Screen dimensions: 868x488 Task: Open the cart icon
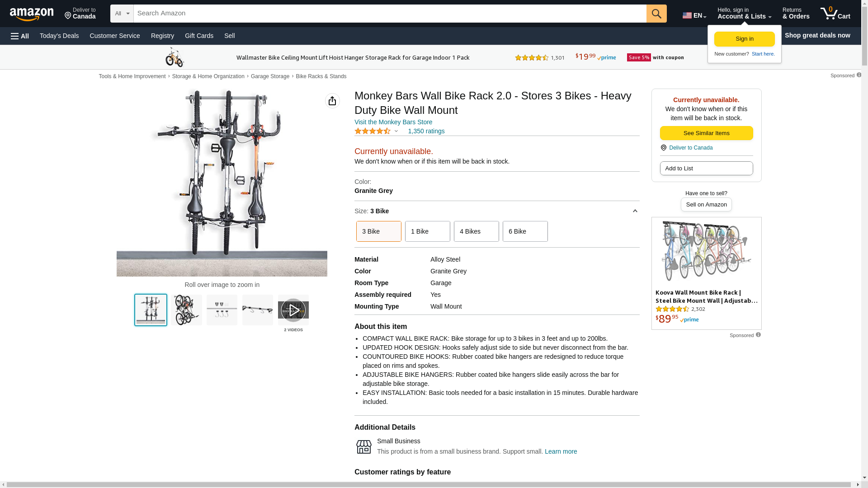[x=835, y=14]
